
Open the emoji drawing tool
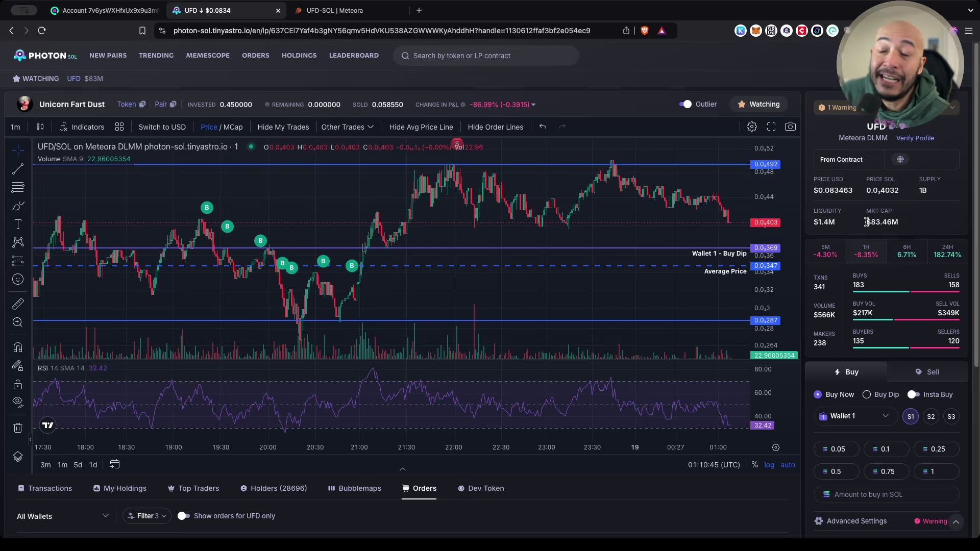click(x=18, y=279)
